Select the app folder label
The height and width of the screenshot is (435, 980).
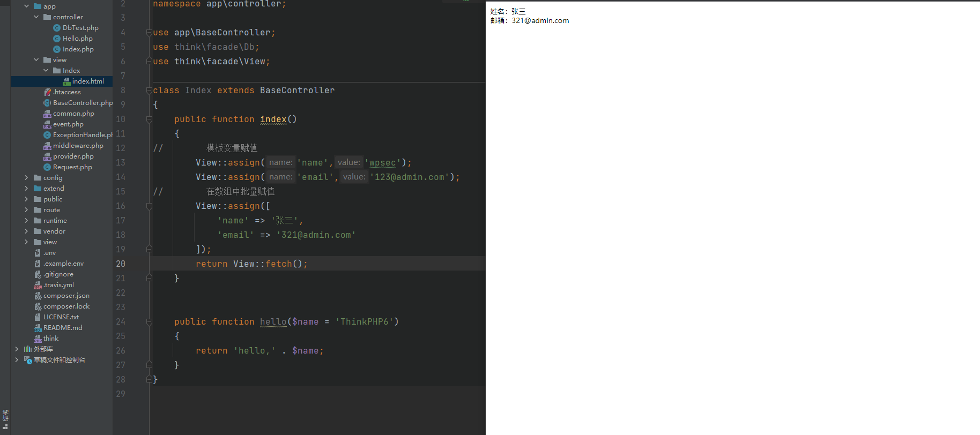[49, 6]
